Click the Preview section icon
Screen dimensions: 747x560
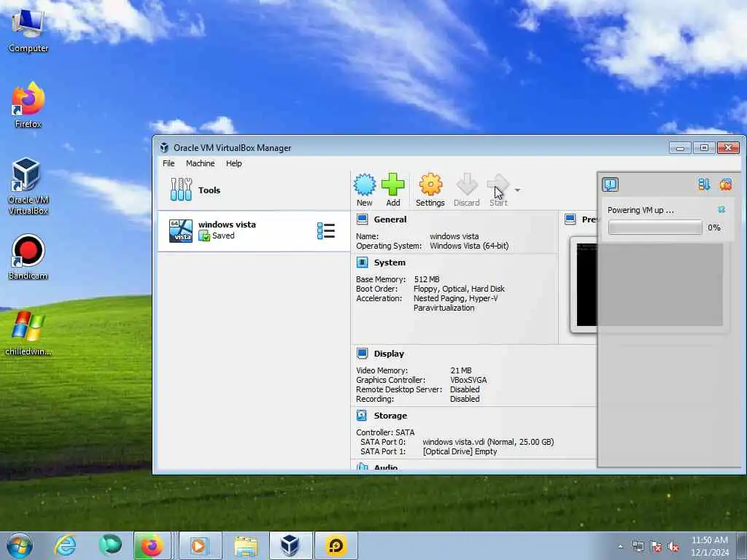(570, 219)
